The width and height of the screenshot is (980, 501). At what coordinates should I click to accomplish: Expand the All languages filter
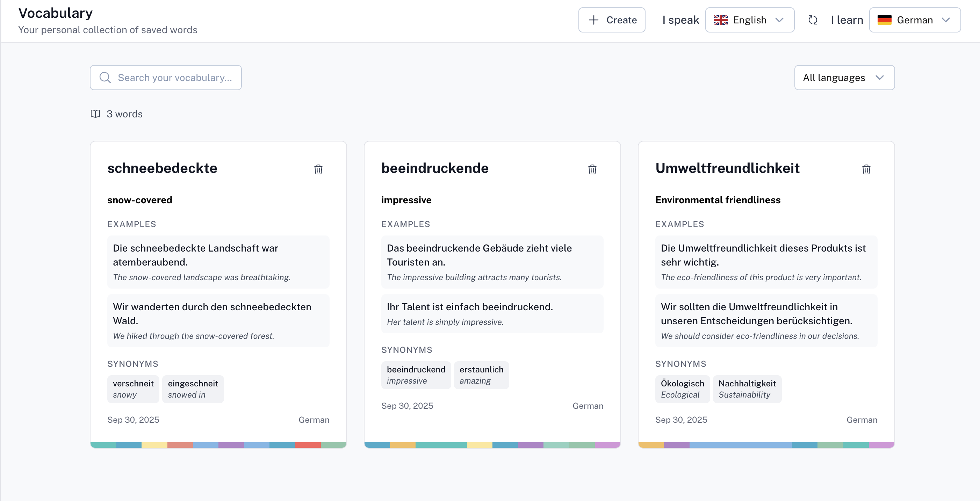point(844,78)
